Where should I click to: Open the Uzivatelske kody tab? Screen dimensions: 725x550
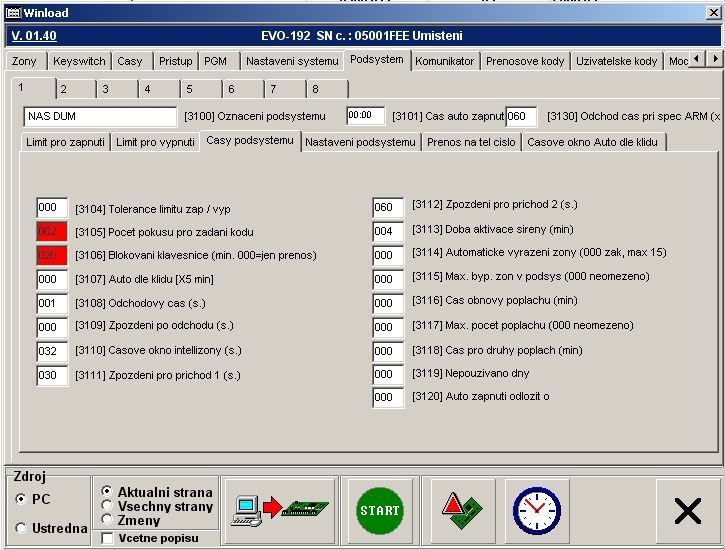click(x=616, y=61)
